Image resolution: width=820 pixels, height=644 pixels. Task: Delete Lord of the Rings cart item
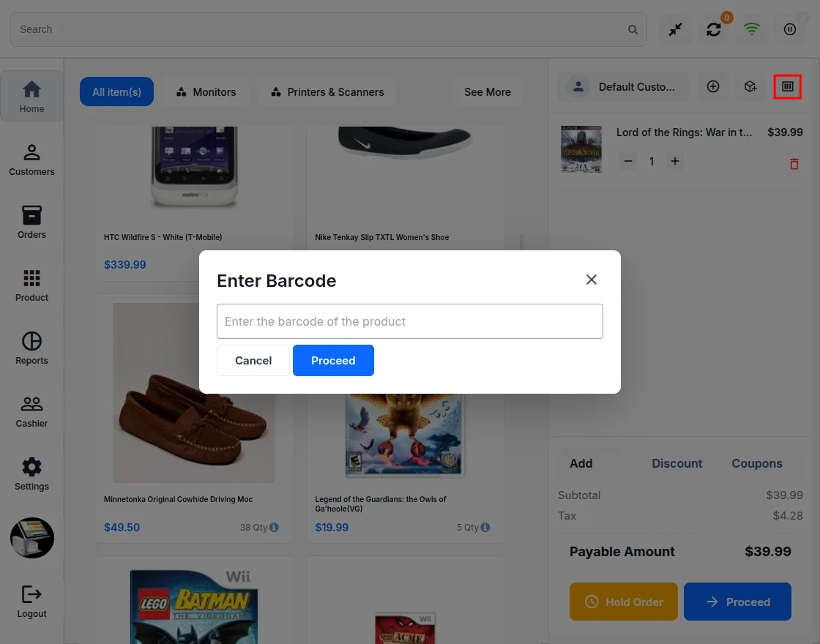click(794, 164)
